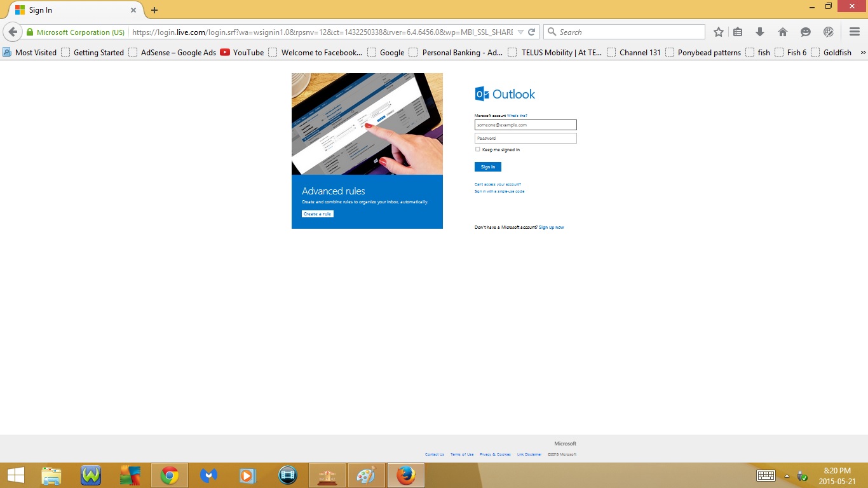
Task: Click the blue Sign in button
Action: pos(488,167)
